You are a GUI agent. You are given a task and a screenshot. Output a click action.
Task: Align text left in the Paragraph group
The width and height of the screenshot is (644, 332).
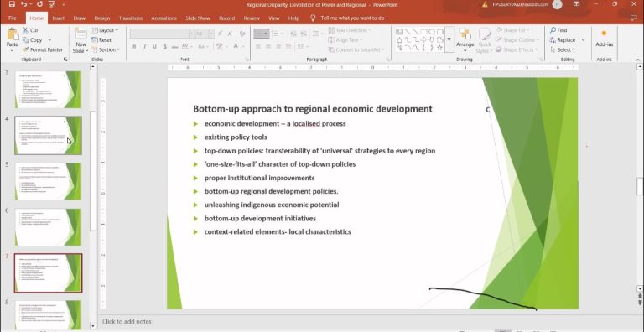[258, 46]
